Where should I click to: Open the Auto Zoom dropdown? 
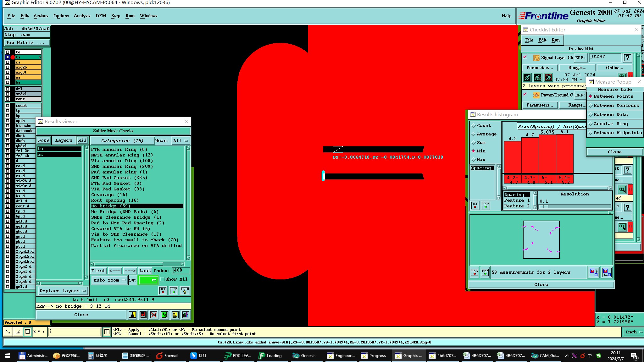tap(109, 280)
